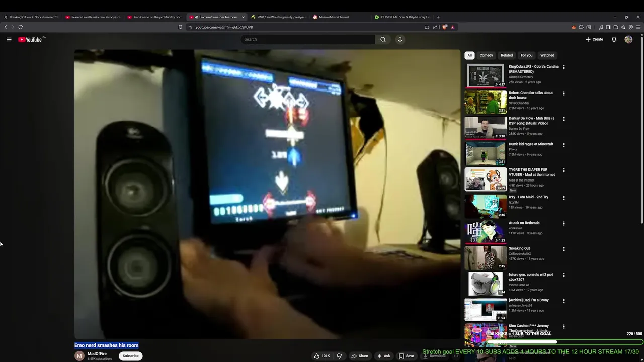Go back with the browser back arrow
The image size is (644, 362).
tap(6, 27)
